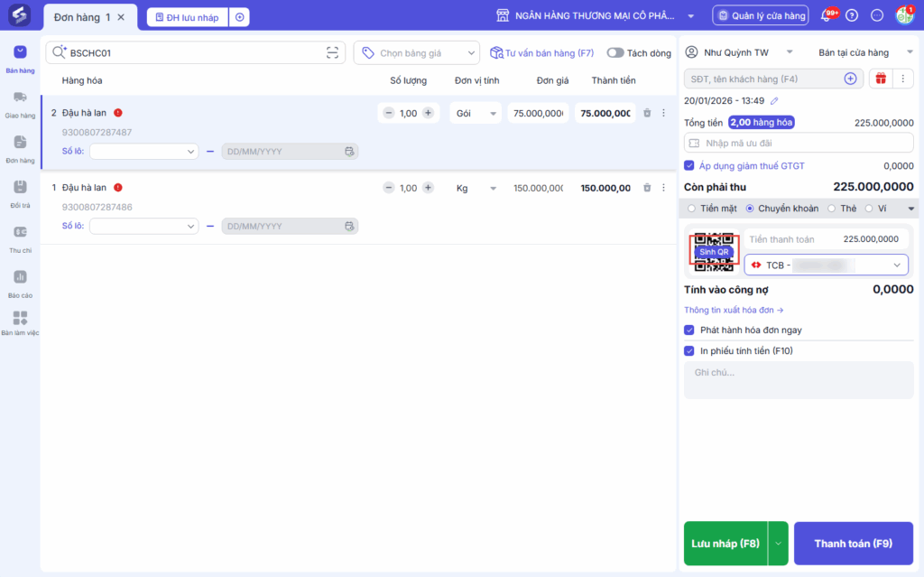The height and width of the screenshot is (577, 924).
Task: Switch to the Đơn hàng 1 tab
Action: click(82, 17)
